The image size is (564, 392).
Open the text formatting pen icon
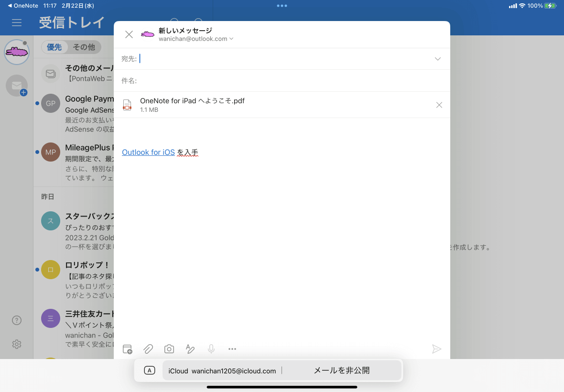tap(190, 349)
